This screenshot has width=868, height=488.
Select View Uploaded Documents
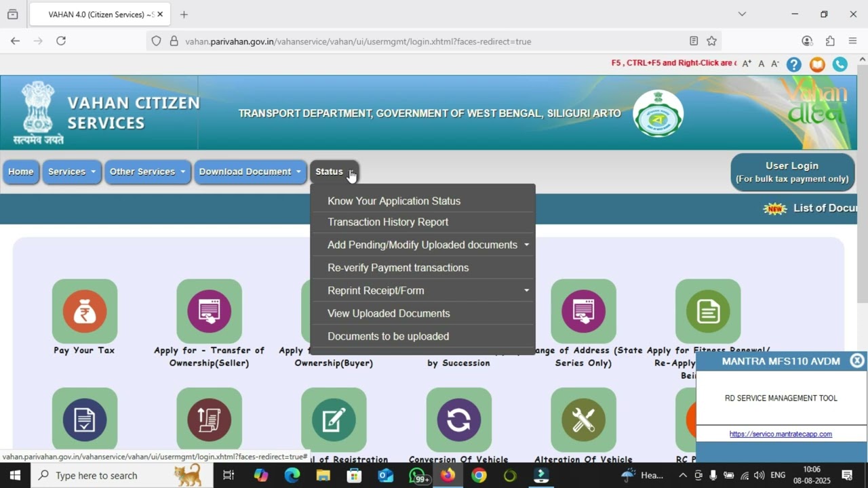point(389,313)
